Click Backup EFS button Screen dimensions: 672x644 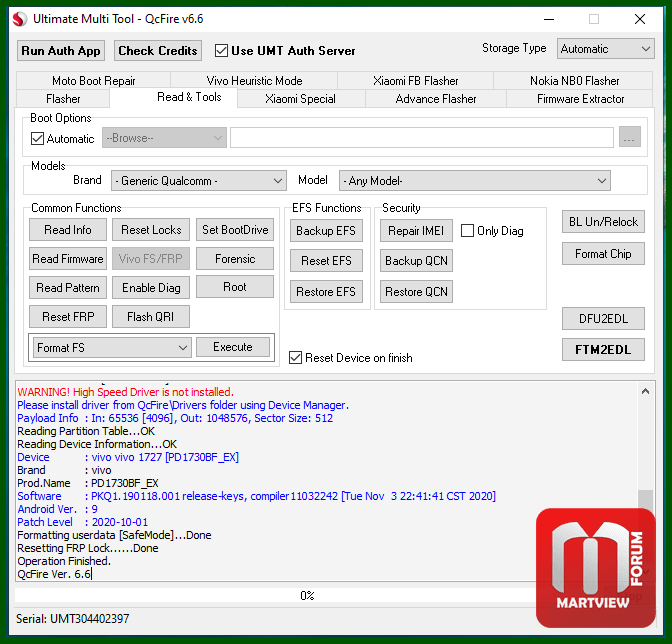pyautogui.click(x=325, y=231)
